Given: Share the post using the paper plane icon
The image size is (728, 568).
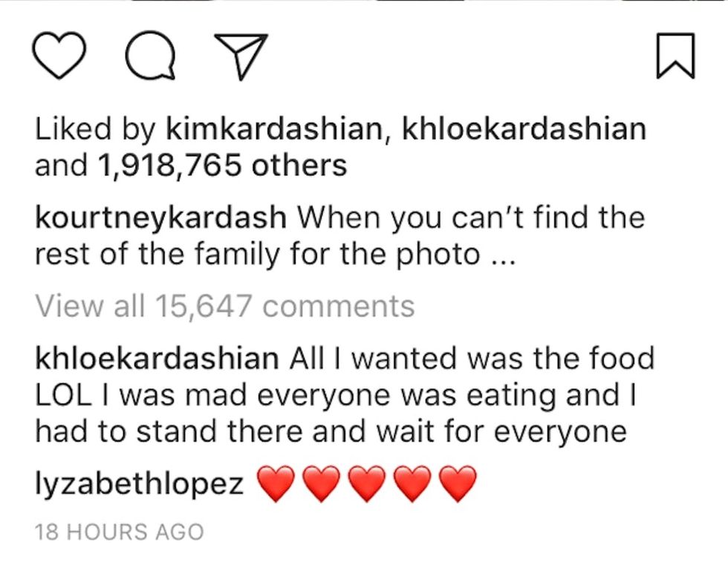Looking at the screenshot, I should coord(239,56).
